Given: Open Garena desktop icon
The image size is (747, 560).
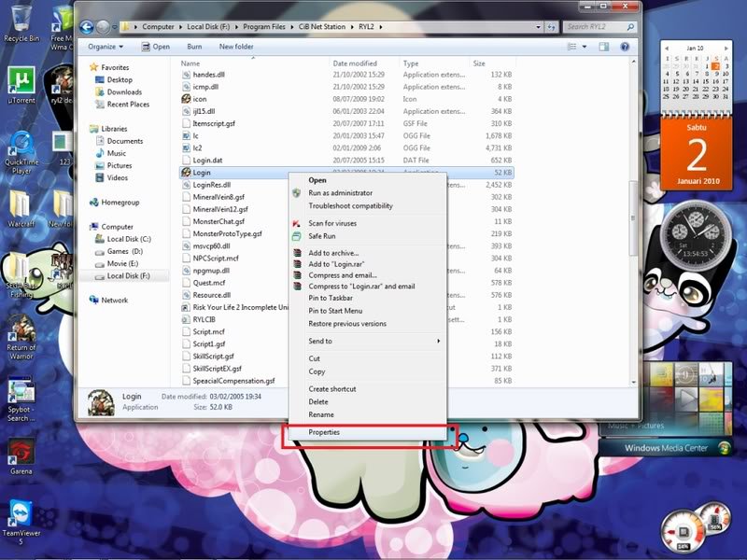Looking at the screenshot, I should click(x=21, y=456).
